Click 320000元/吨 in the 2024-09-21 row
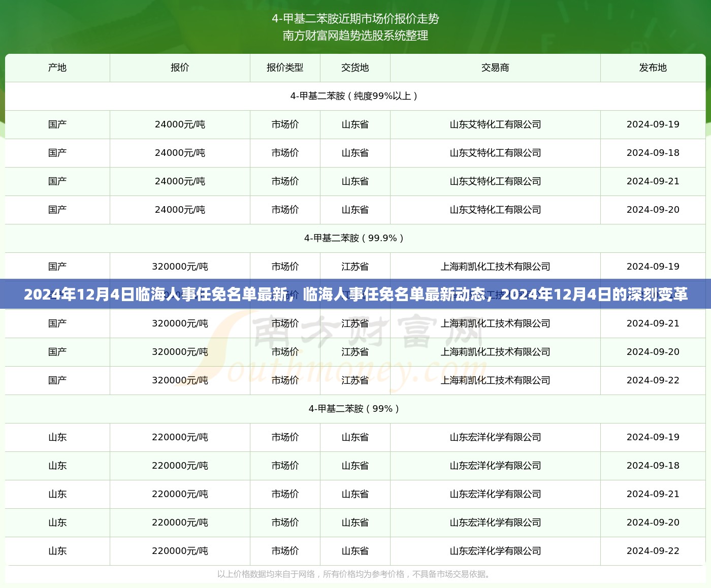The height and width of the screenshot is (588, 711). pyautogui.click(x=180, y=323)
